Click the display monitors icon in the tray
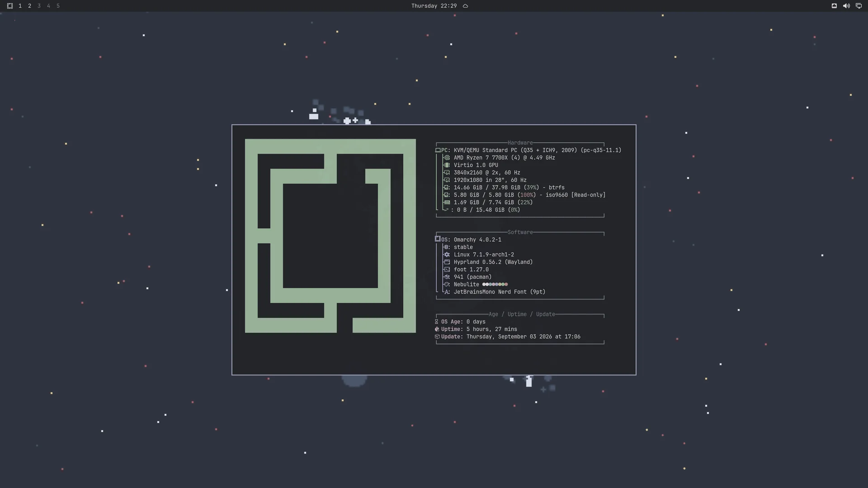The width and height of the screenshot is (868, 488). click(859, 6)
